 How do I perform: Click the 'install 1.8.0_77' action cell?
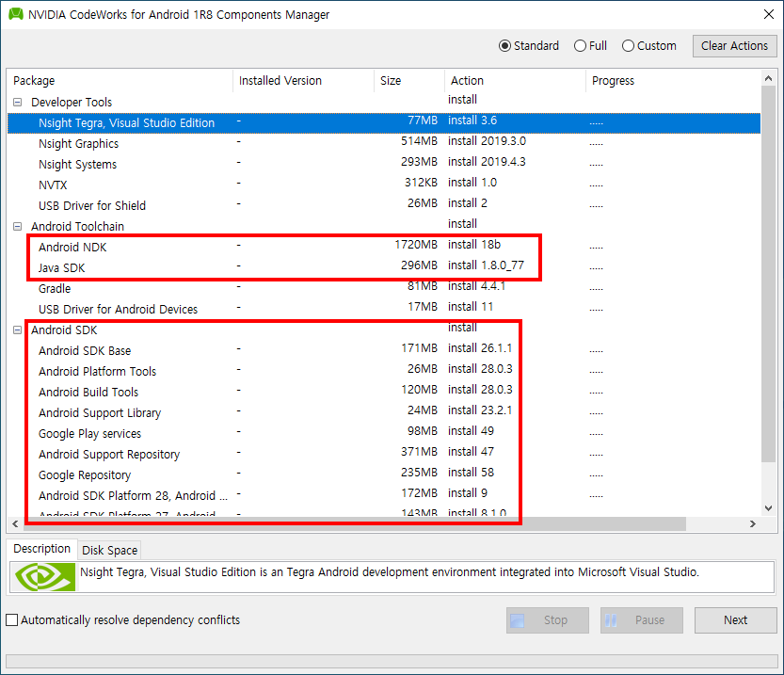[486, 265]
